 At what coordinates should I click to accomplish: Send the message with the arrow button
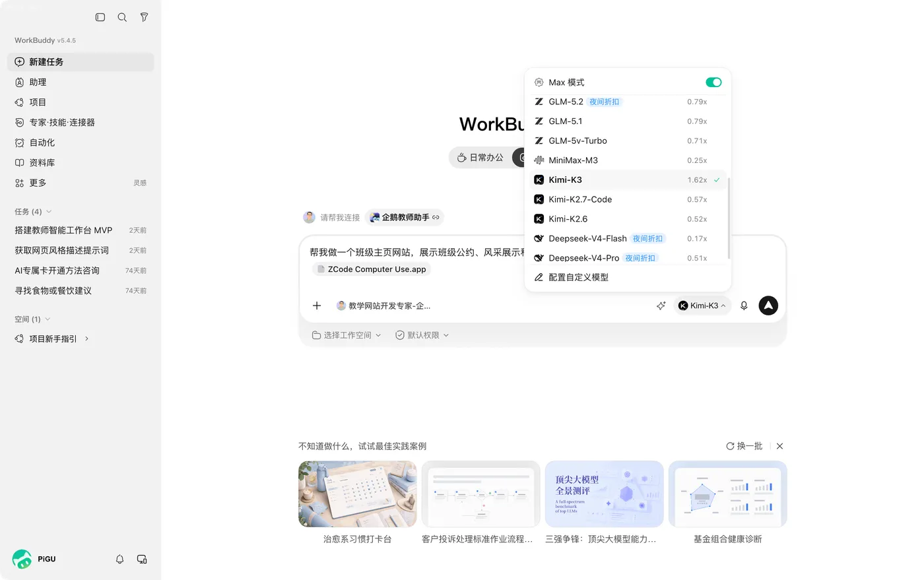point(768,306)
